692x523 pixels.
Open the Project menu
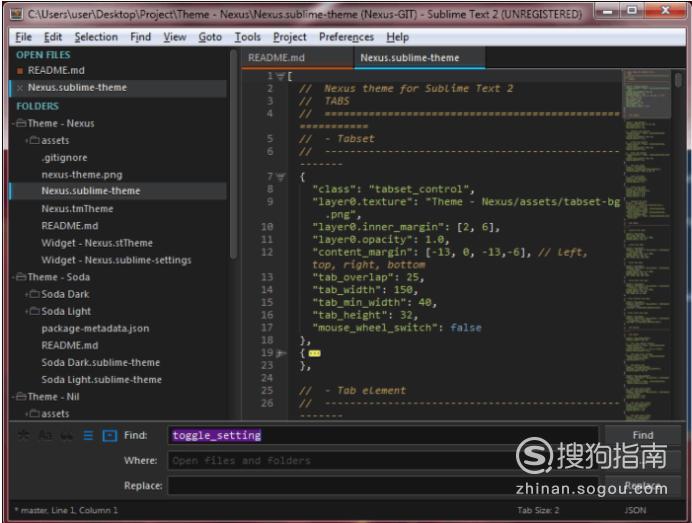tap(290, 37)
